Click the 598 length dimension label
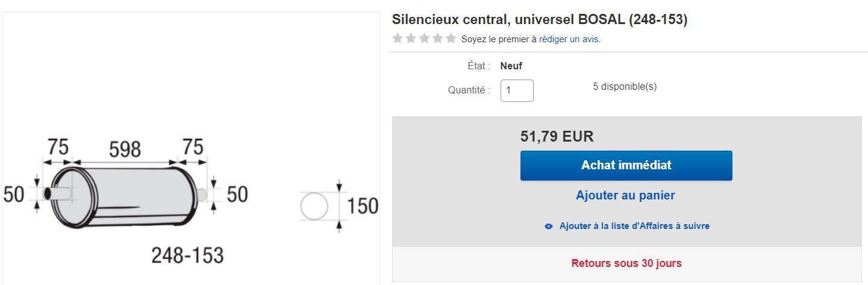This screenshot has height=285, width=868. coord(124,149)
